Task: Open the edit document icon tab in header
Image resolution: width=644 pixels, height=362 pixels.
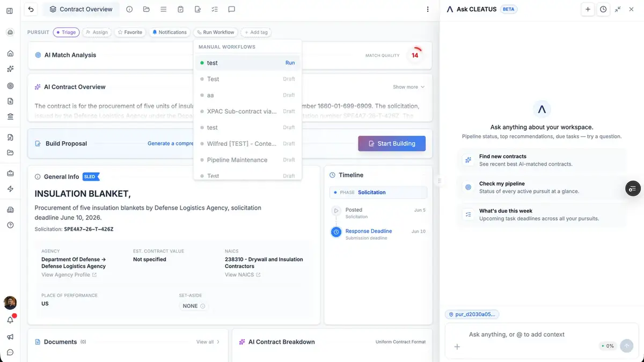Action: point(197,9)
